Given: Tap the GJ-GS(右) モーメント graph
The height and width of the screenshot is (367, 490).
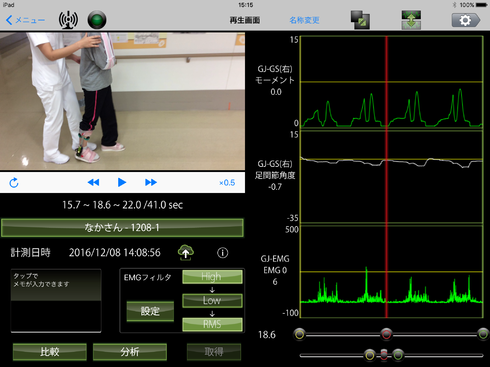Looking at the screenshot, I should [392, 82].
